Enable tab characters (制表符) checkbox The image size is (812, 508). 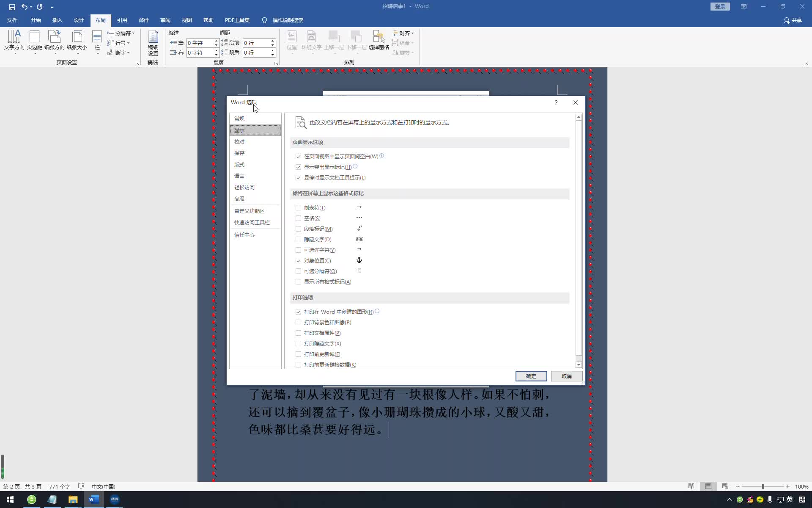pos(299,208)
